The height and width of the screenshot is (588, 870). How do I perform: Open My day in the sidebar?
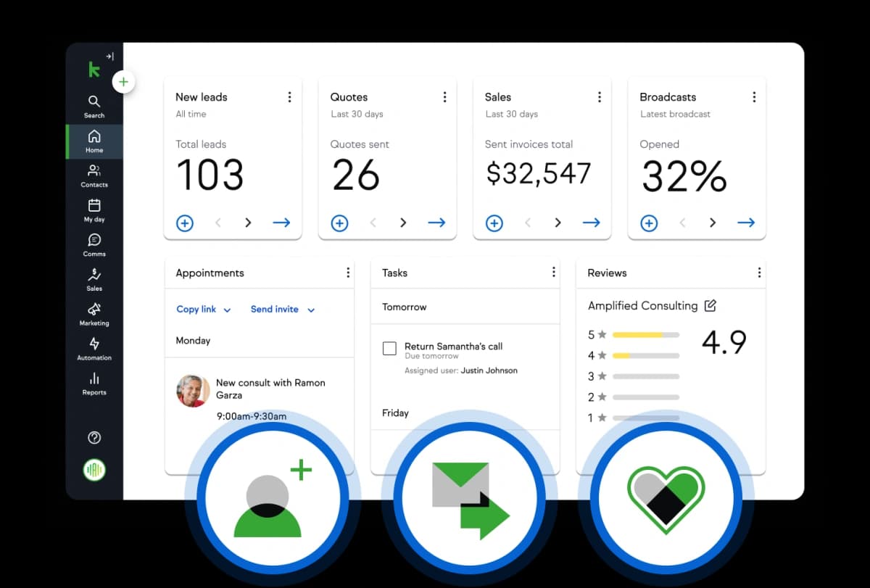pos(94,210)
